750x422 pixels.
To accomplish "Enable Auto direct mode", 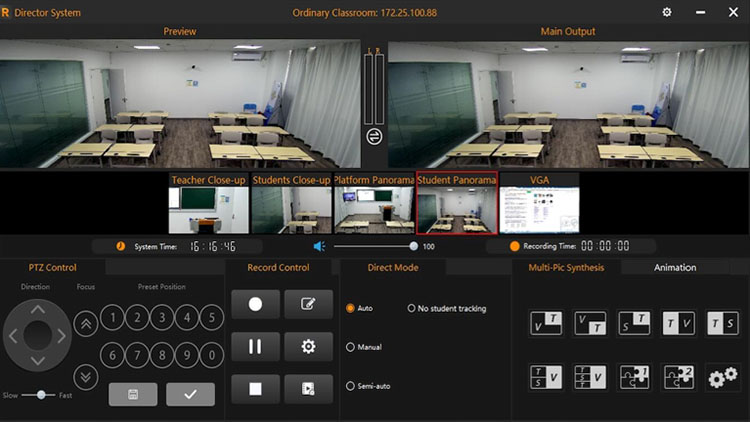I will pos(350,308).
